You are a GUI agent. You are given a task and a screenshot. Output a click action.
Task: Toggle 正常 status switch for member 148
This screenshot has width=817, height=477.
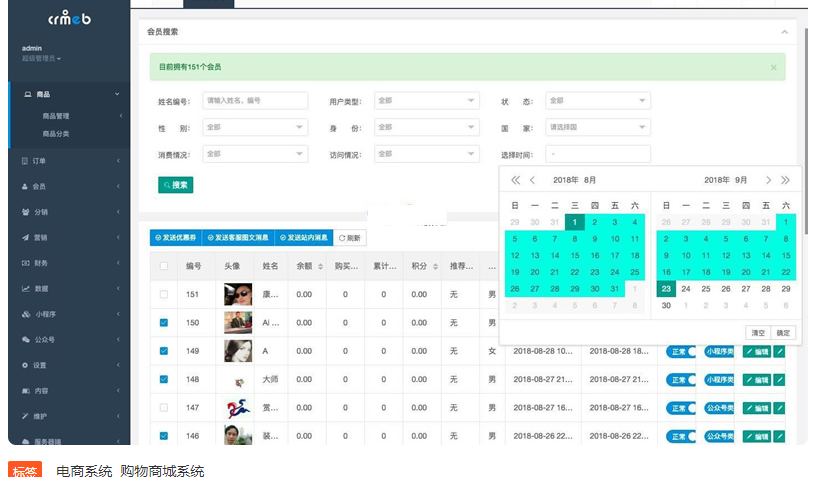coord(681,380)
